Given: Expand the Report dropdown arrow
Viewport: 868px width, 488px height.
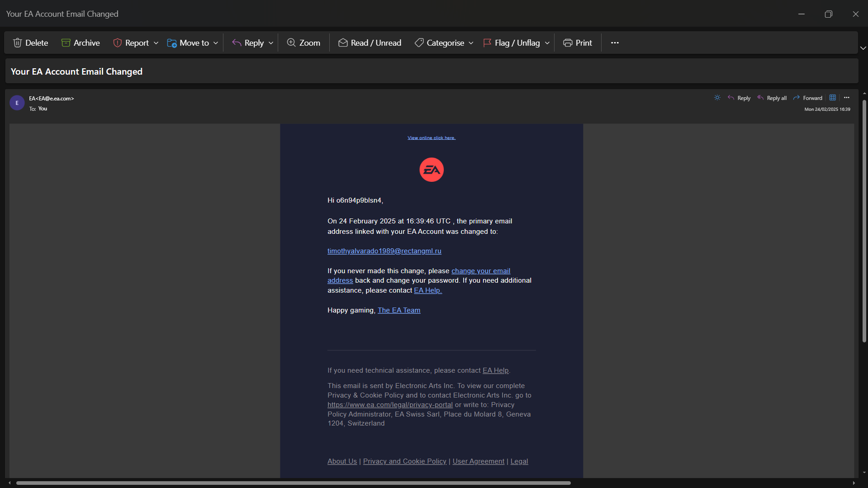Looking at the screenshot, I should [156, 43].
